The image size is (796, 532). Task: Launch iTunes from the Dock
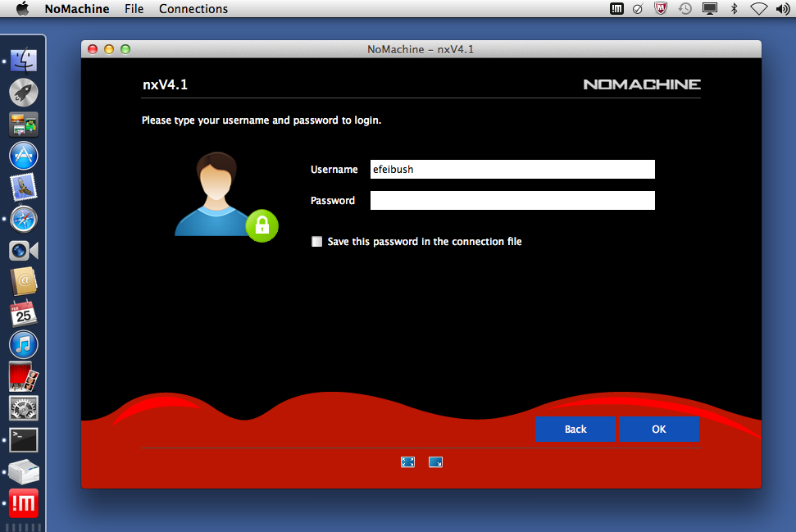tap(23, 344)
